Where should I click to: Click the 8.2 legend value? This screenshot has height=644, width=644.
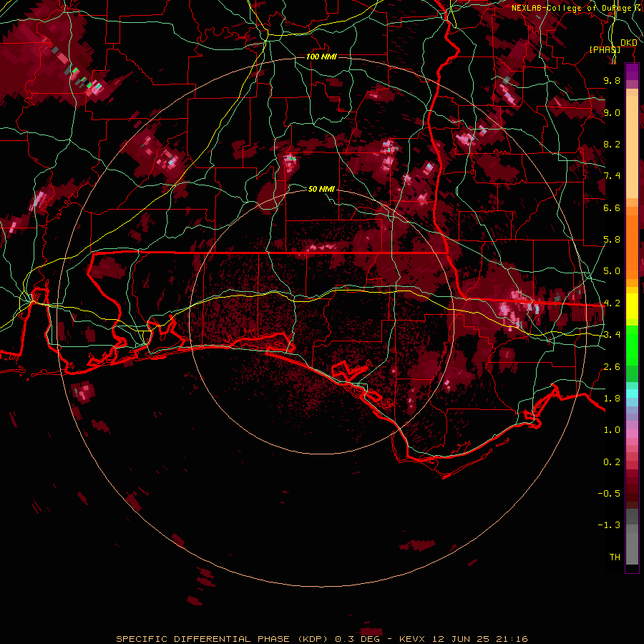coord(612,144)
